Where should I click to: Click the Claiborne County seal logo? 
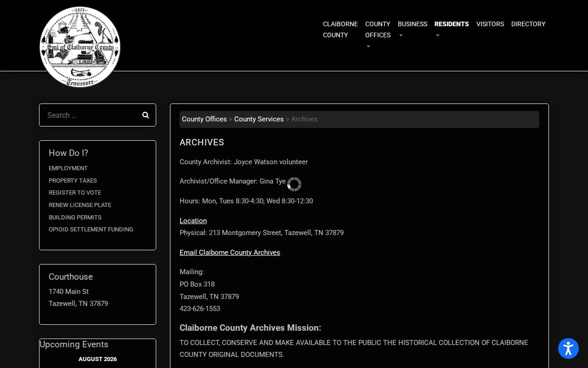click(x=80, y=47)
